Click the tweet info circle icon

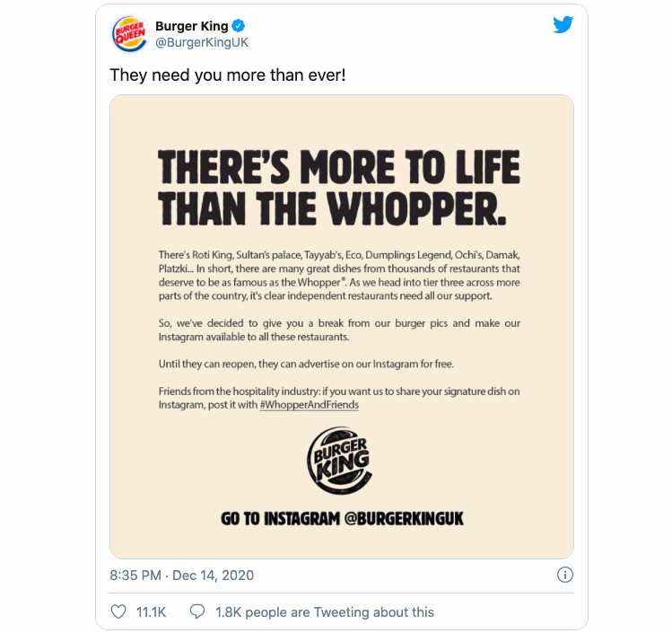tap(565, 575)
